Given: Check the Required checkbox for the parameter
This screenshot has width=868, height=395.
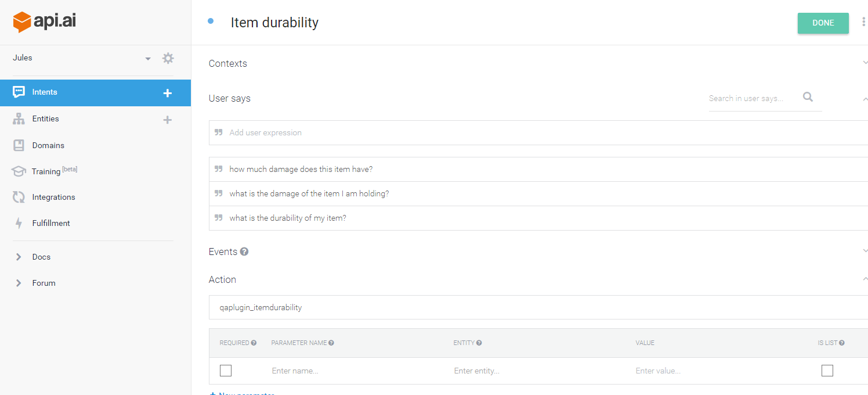Looking at the screenshot, I should click(x=226, y=371).
